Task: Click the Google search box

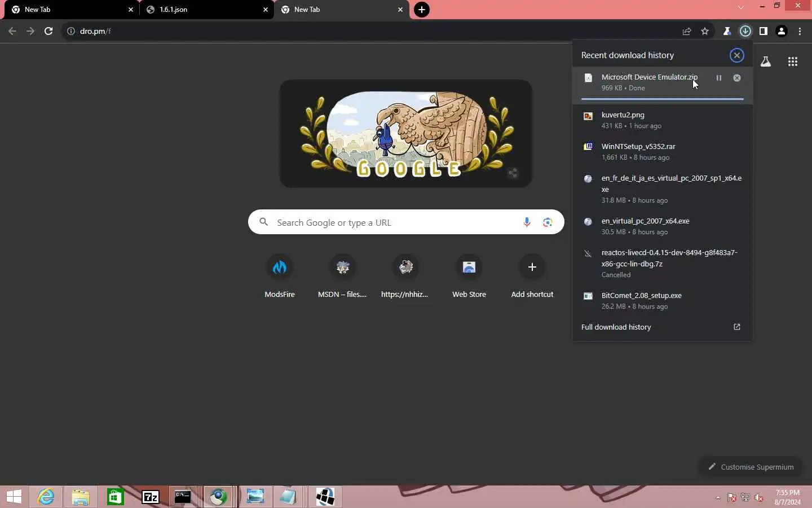Action: click(x=406, y=222)
